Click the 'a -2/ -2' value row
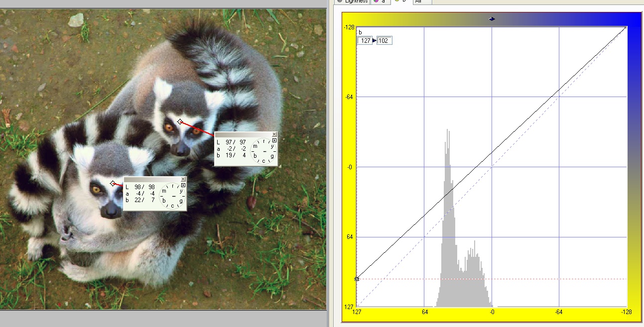 click(231, 149)
